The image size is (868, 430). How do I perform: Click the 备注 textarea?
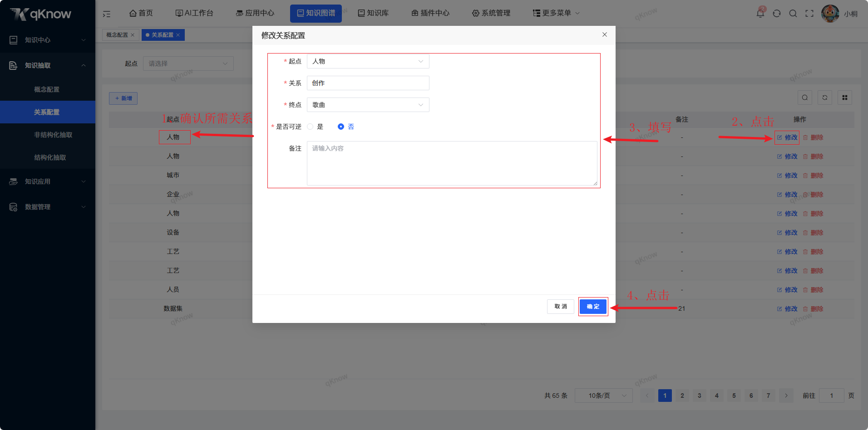pyautogui.click(x=452, y=163)
